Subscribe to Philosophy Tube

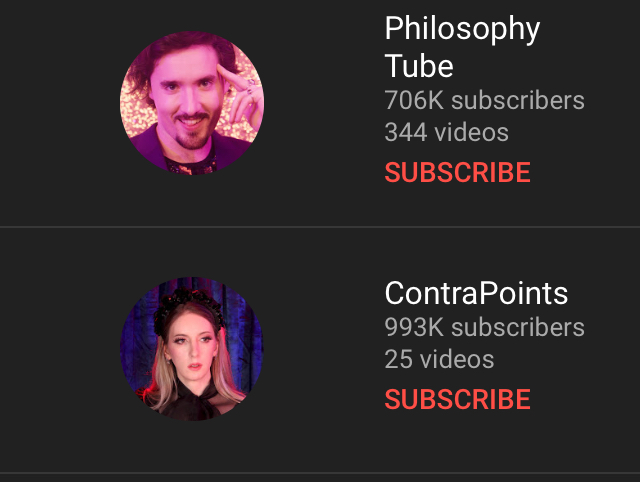[458, 172]
